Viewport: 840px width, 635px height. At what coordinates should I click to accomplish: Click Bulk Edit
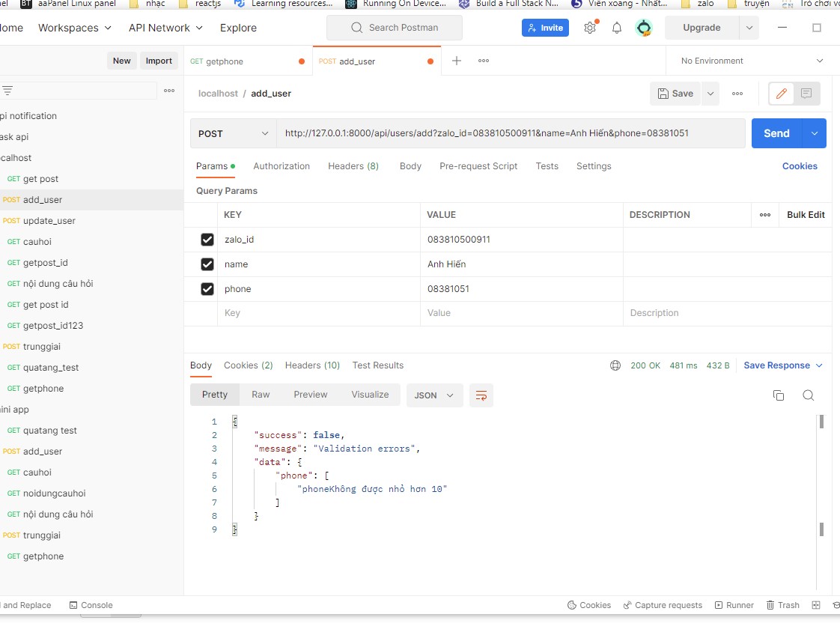[x=806, y=215]
